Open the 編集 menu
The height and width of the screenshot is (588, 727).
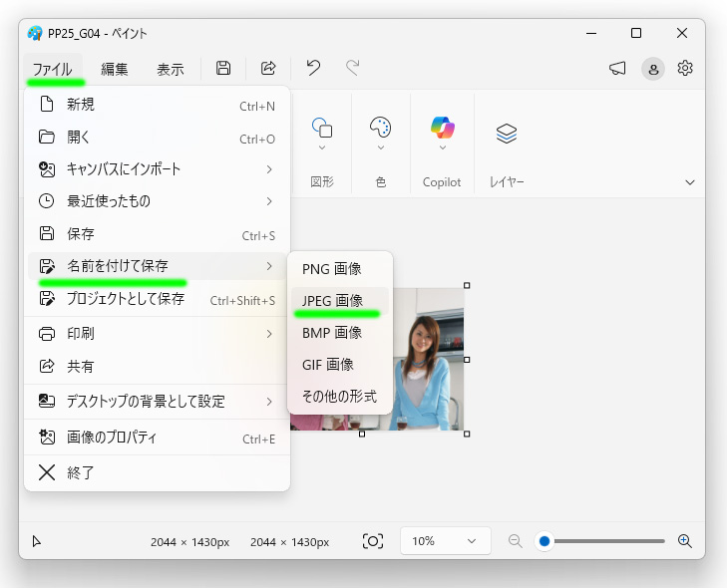[x=115, y=69]
